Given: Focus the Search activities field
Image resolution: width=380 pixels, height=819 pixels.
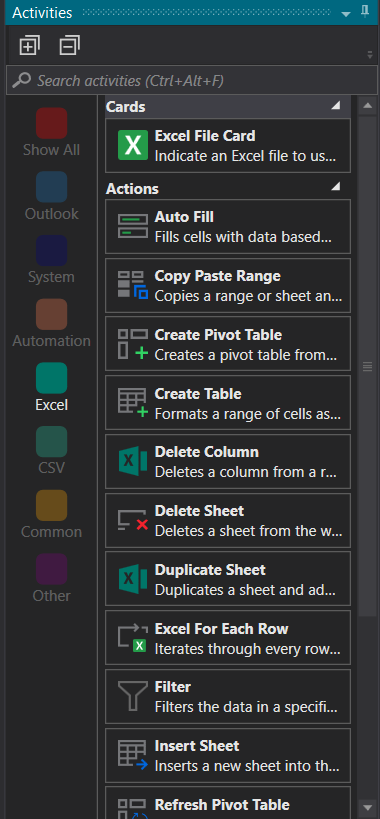Looking at the screenshot, I should coord(192,80).
